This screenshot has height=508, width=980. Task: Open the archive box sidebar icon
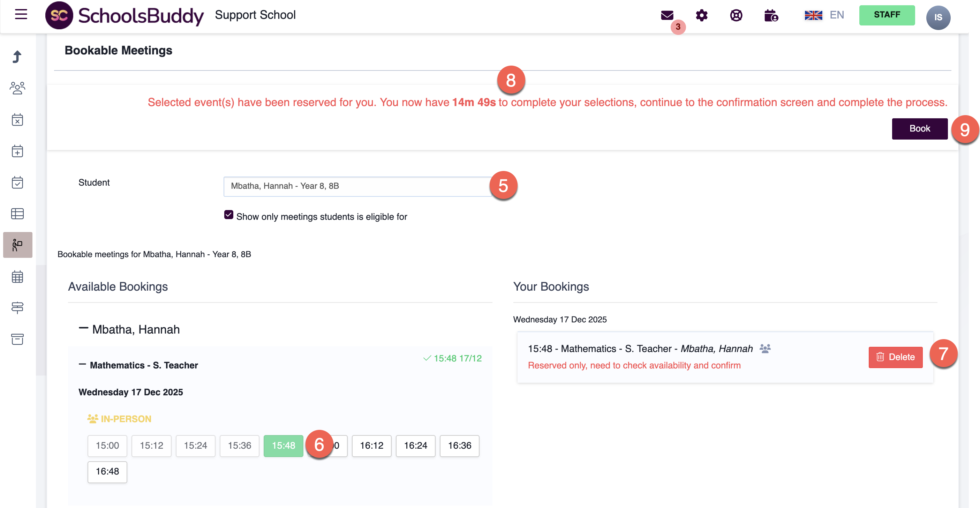17,339
